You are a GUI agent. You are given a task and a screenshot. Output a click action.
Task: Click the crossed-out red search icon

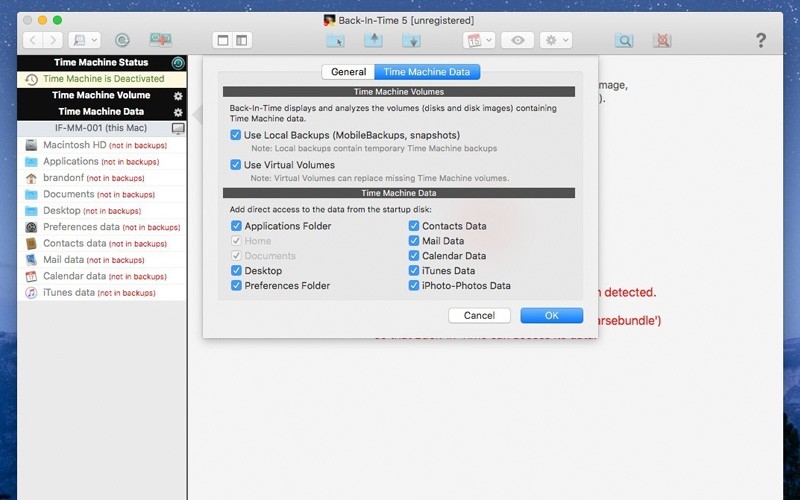(x=662, y=40)
